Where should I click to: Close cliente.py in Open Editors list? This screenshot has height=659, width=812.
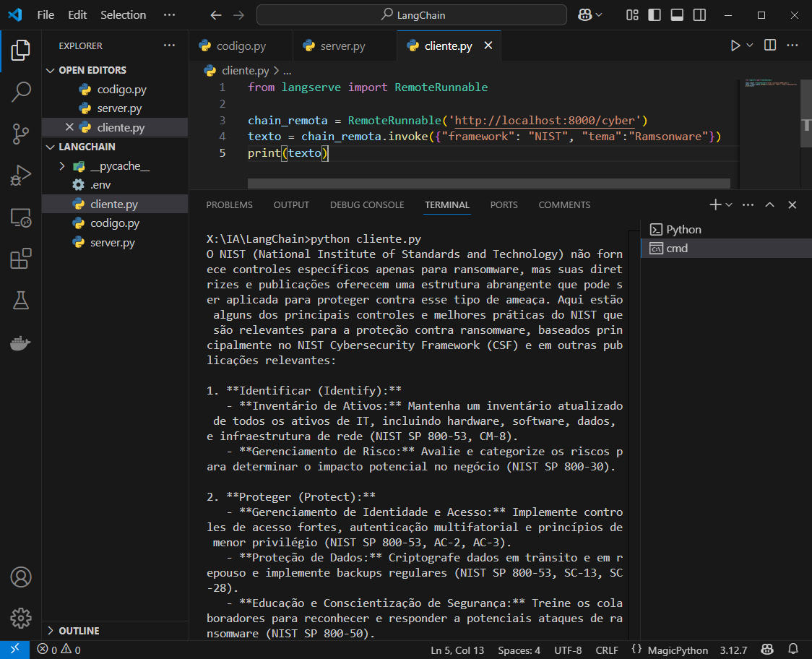[x=69, y=127]
